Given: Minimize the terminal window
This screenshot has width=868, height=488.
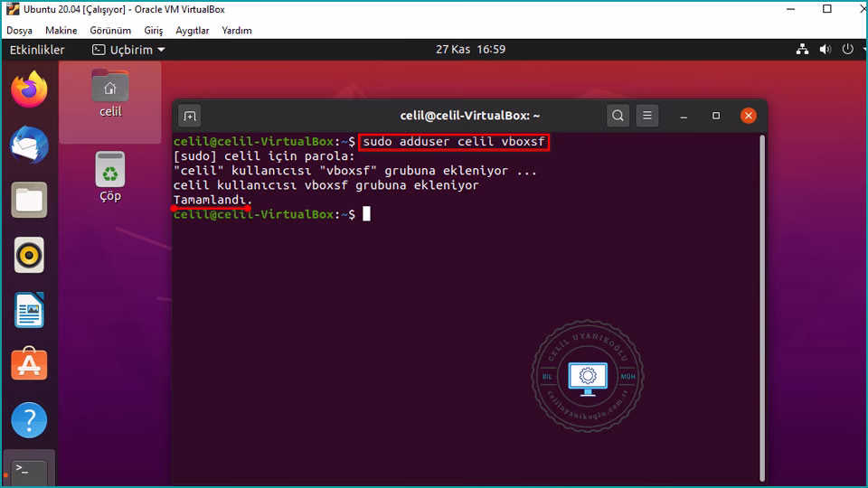Looking at the screenshot, I should point(684,117).
